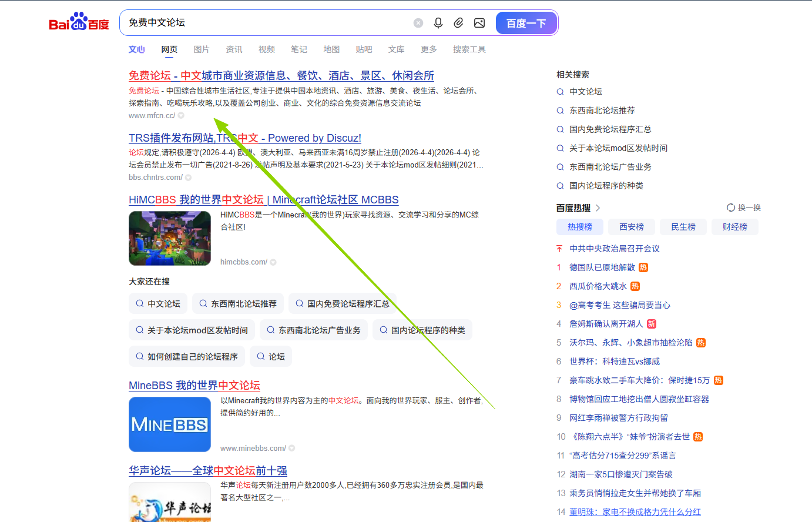This screenshot has width=812, height=522.
Task: Expand the 更多 menu
Action: [x=429, y=49]
